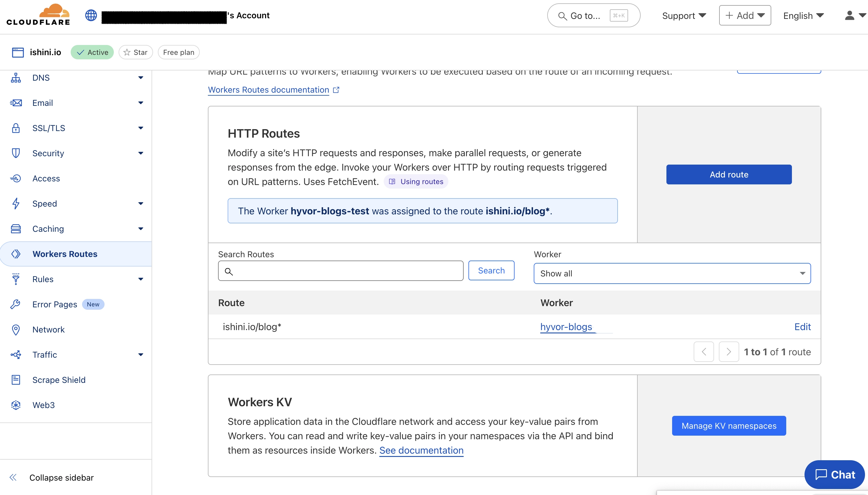Expand the Rules section arrow
The height and width of the screenshot is (495, 868).
pos(140,279)
